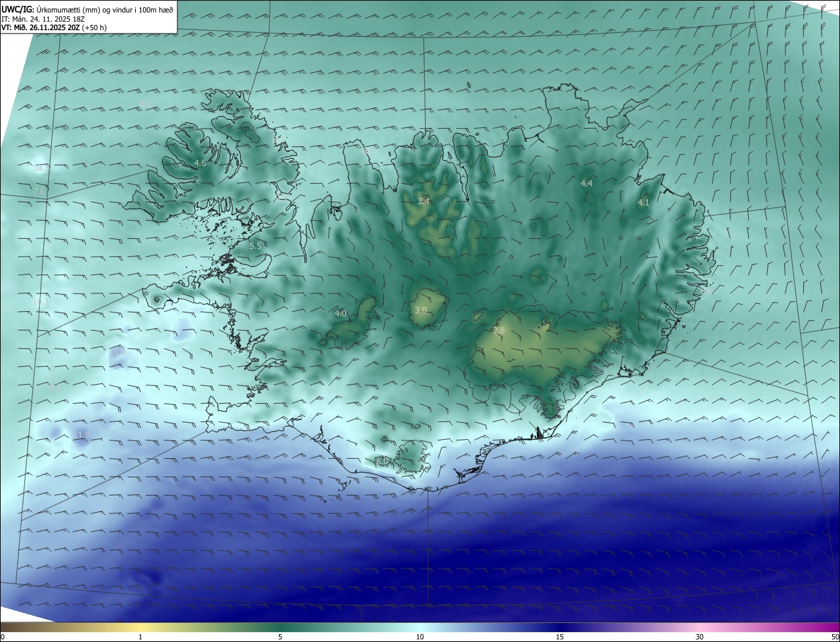
Task: Click the 6.0 value near the south coast
Action: point(383,462)
